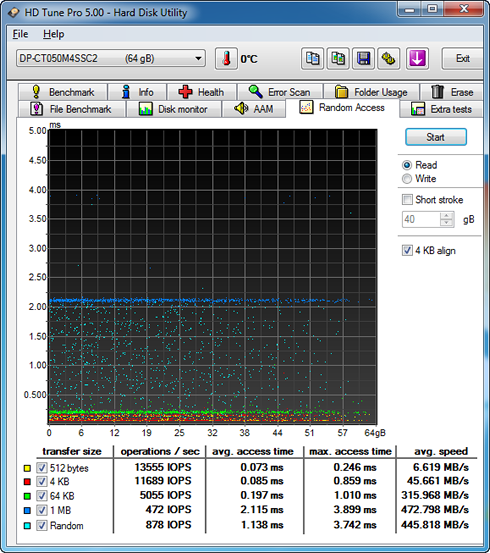Click the 2.115 ms average access time
Image resolution: width=490 pixels, height=553 pixels.
(x=262, y=510)
